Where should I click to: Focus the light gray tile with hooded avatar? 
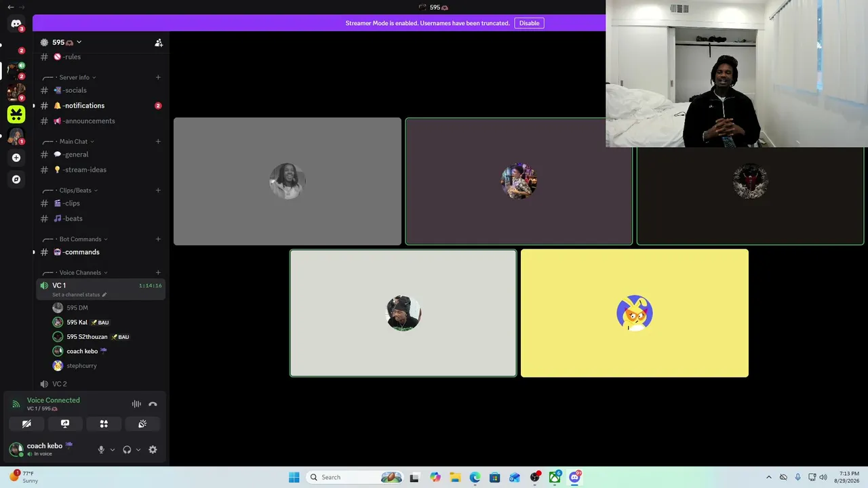(x=403, y=313)
